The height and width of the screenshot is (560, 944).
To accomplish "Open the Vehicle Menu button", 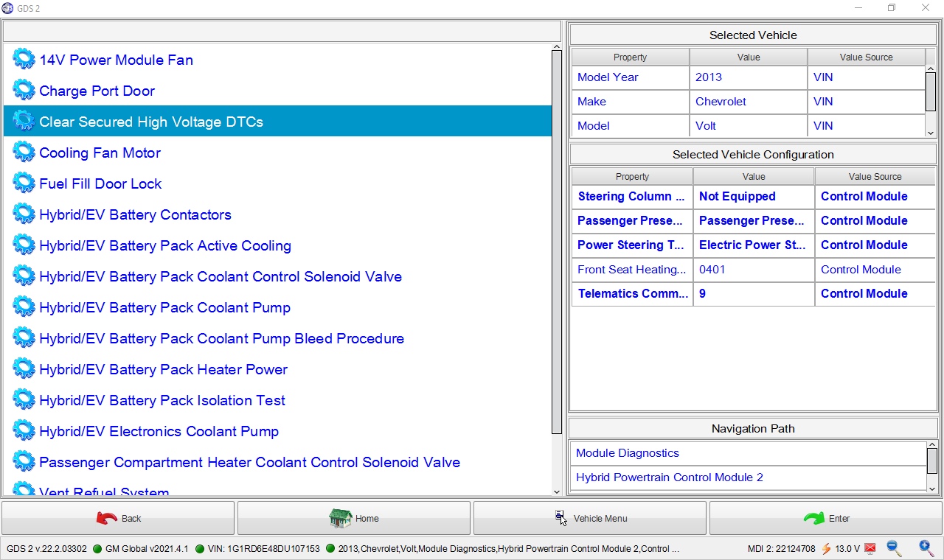I will coord(590,518).
